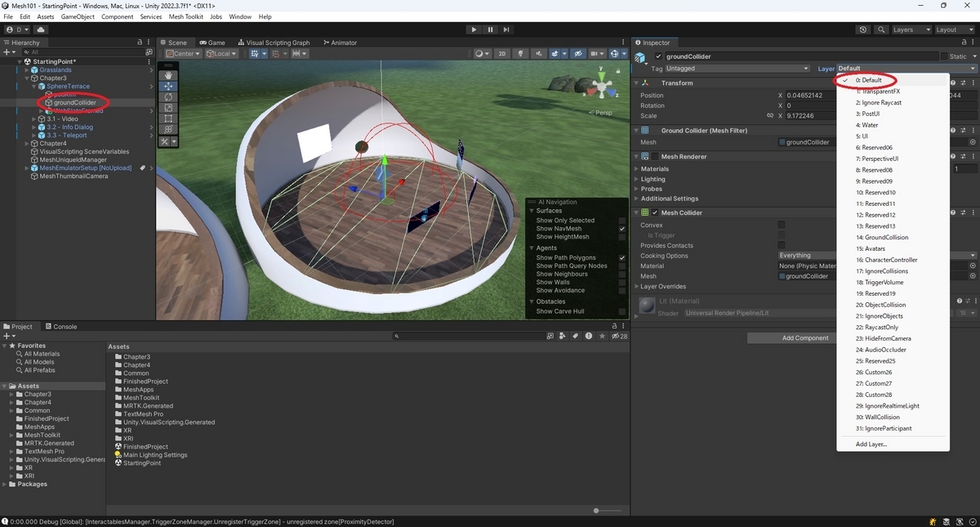Screen dimensions: 980x527
Task: Uncheck Show NavMesh checkbox
Action: pos(622,229)
